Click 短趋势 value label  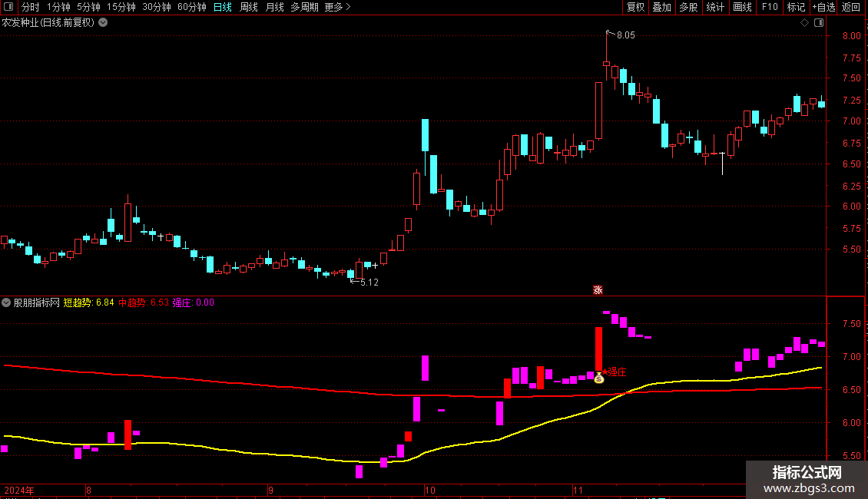88,302
